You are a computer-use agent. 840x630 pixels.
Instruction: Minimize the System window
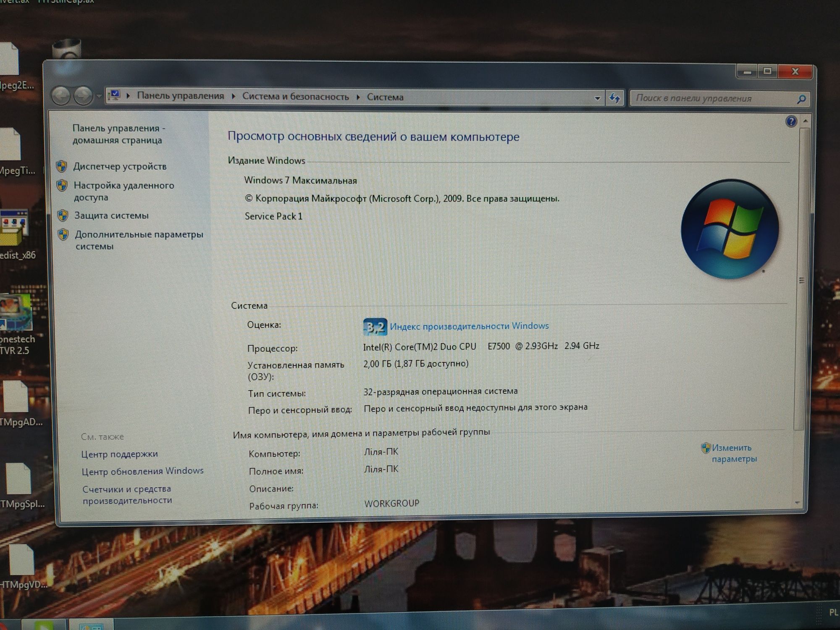[747, 72]
